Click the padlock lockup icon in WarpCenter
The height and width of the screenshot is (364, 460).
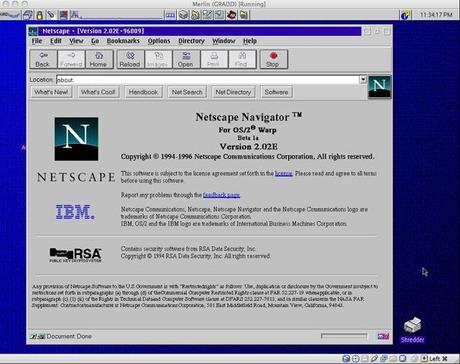[40, 15]
